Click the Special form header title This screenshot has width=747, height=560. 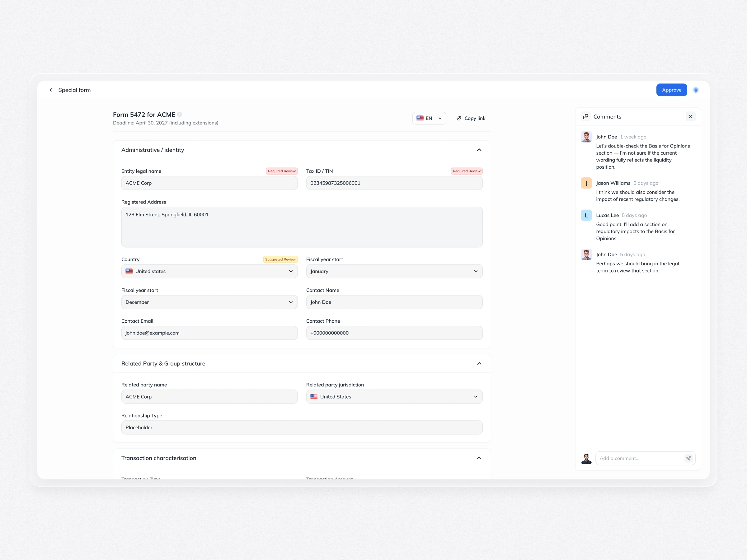point(74,90)
